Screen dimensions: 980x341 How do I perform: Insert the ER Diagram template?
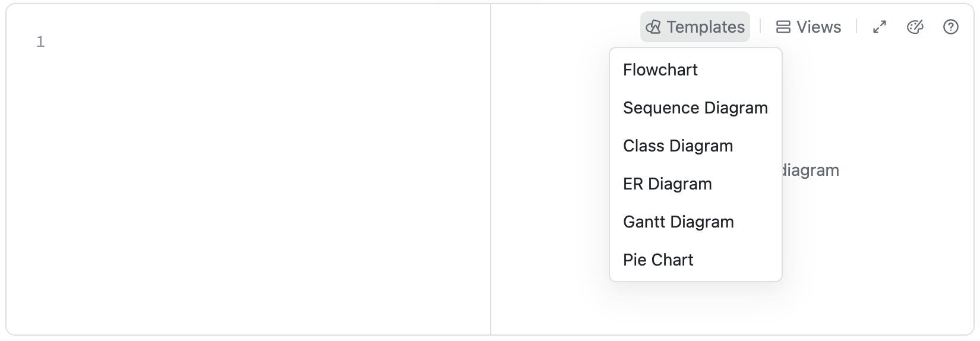(668, 184)
